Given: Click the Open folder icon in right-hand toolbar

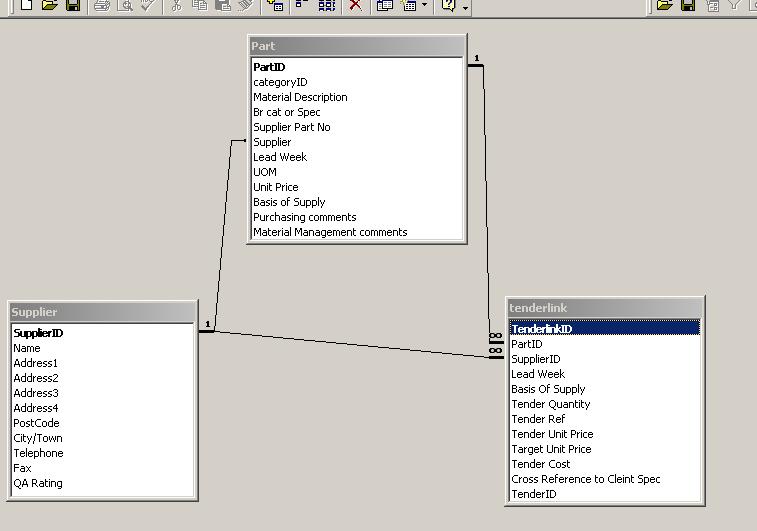Looking at the screenshot, I should coord(665,5).
